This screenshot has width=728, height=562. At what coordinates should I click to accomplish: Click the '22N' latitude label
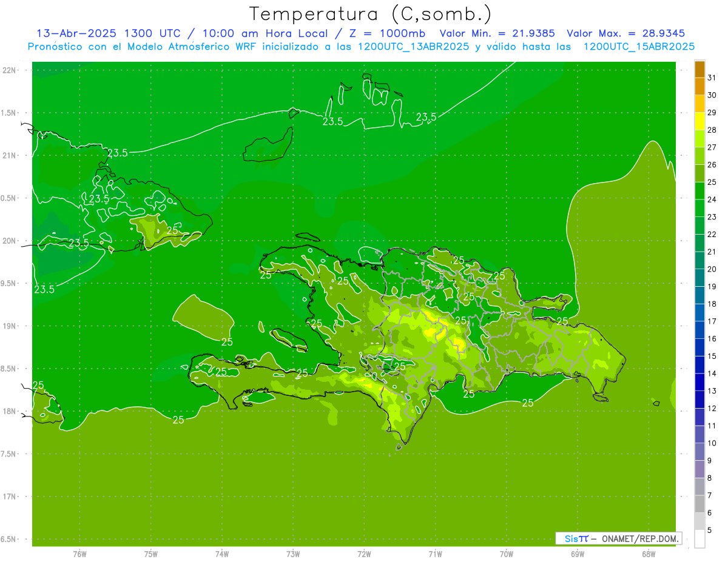(x=9, y=70)
